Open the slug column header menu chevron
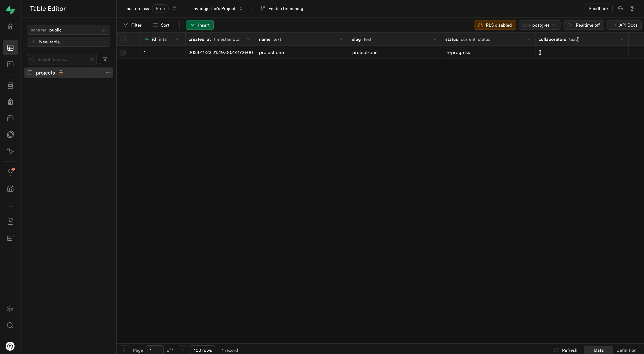644x354 pixels. pos(435,39)
